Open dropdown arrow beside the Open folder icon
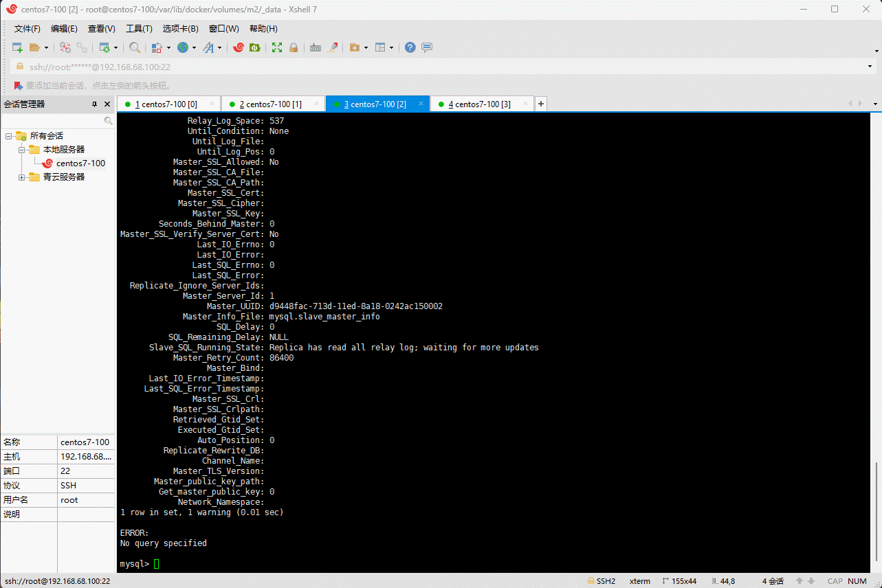 pos(47,47)
